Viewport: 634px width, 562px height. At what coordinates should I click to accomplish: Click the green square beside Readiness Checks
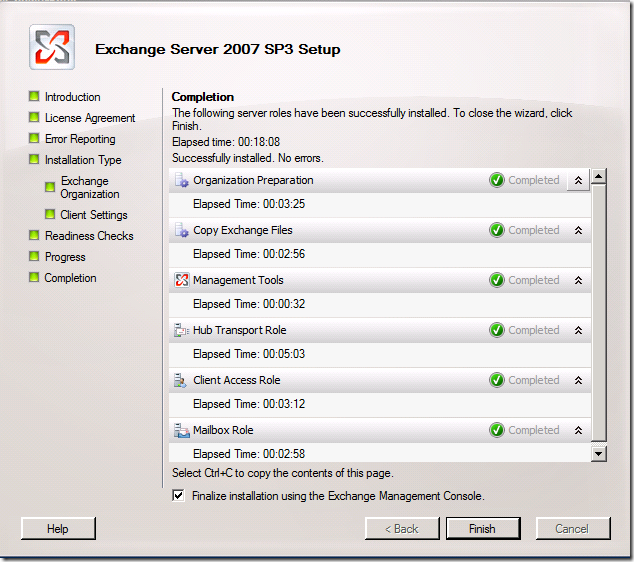(34, 235)
